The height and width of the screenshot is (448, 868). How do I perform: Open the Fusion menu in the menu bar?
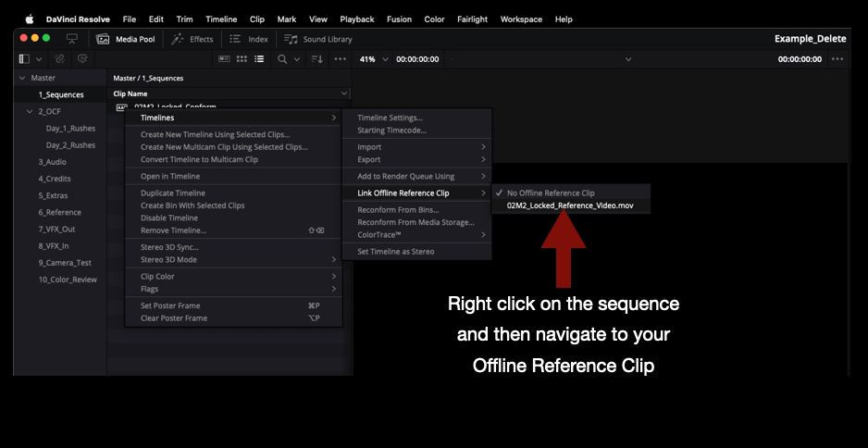click(399, 19)
